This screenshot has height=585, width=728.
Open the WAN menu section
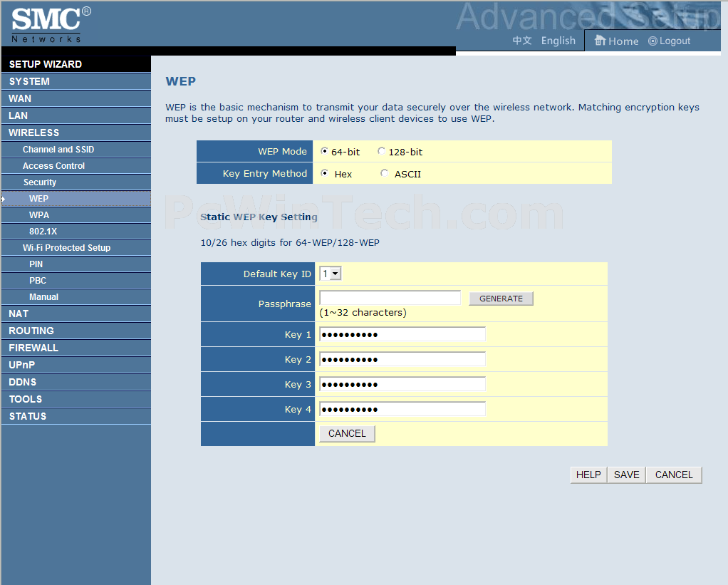[76, 98]
